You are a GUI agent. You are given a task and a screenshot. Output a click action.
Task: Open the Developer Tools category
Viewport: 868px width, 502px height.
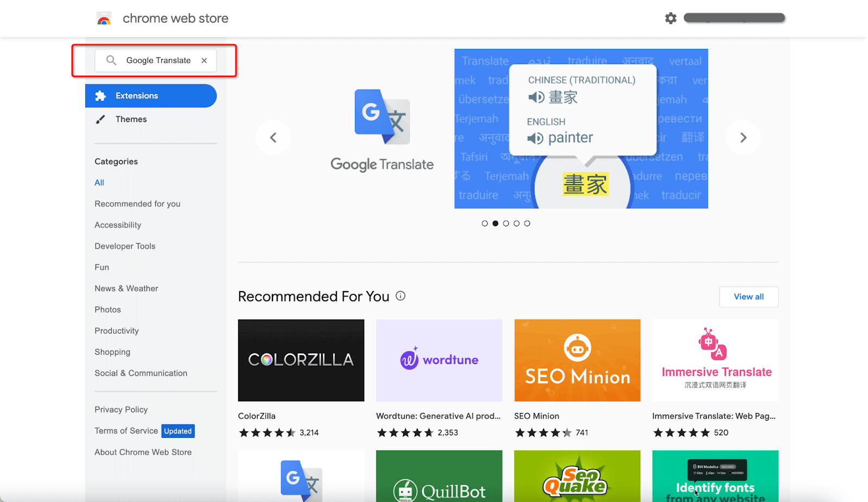click(x=125, y=246)
